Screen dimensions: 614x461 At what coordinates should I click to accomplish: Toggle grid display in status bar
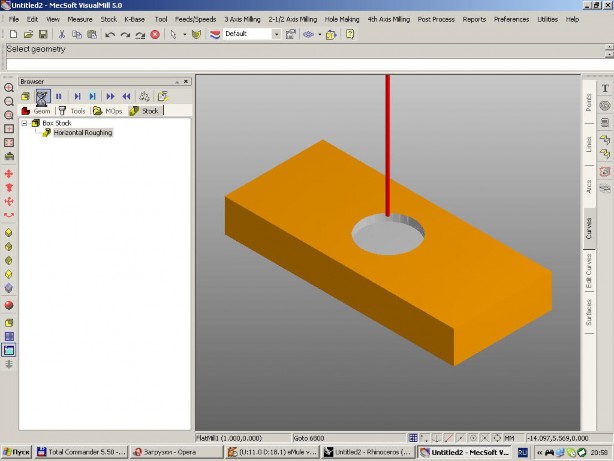(x=413, y=438)
